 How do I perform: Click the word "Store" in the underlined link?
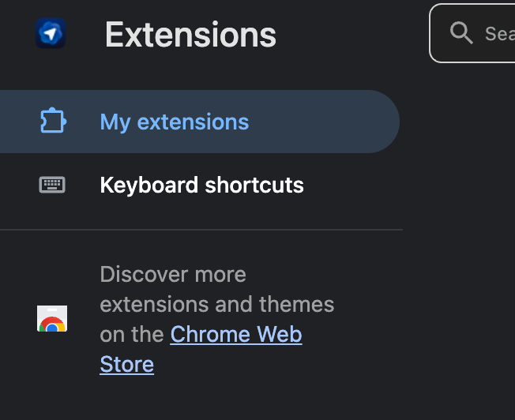click(126, 365)
